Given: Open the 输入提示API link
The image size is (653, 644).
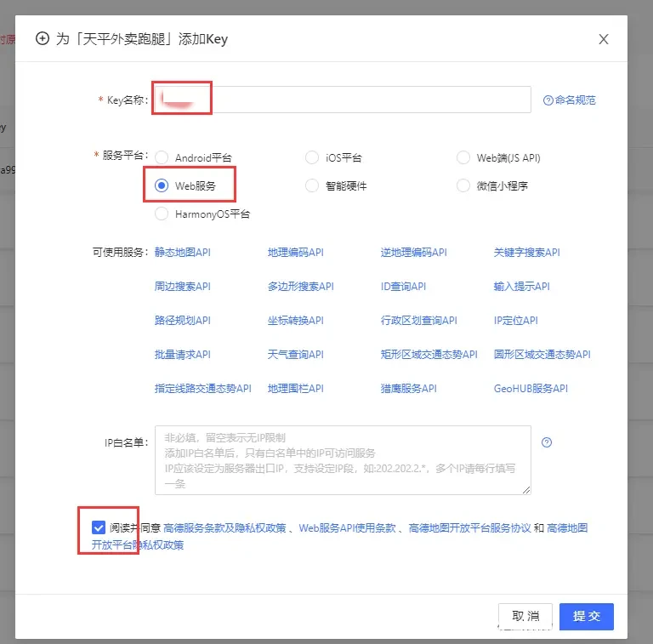Looking at the screenshot, I should click(x=522, y=287).
